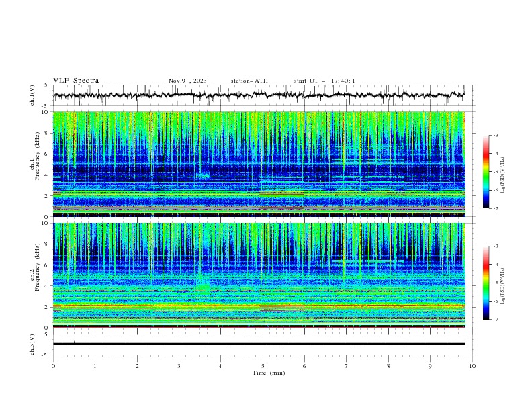Click the time axis tick label "4"
Screen dimensions: 532x411
(220, 366)
